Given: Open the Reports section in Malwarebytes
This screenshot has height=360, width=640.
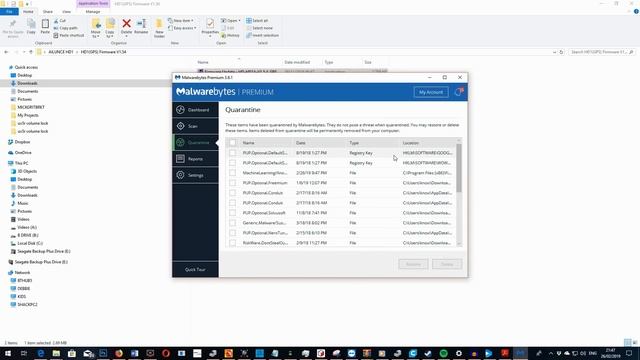Looking at the screenshot, I should tap(195, 159).
